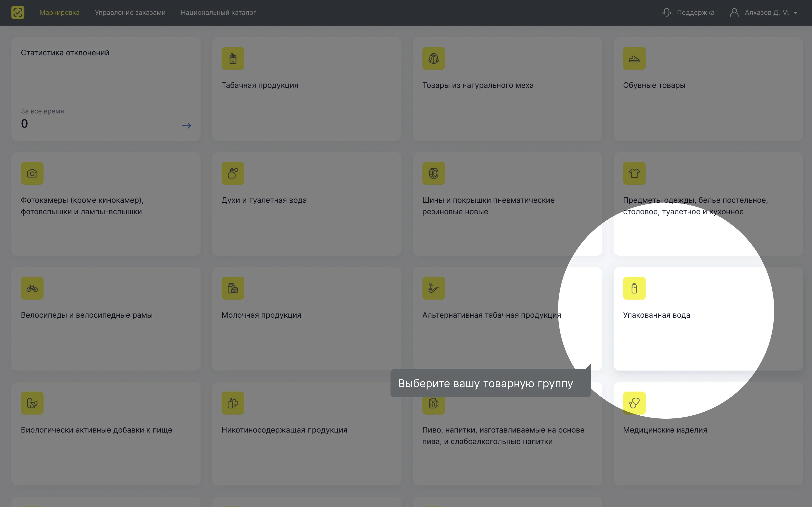Screen dimensions: 812x507
Task: Open the Медицинские изделия category label
Action: tap(665, 430)
